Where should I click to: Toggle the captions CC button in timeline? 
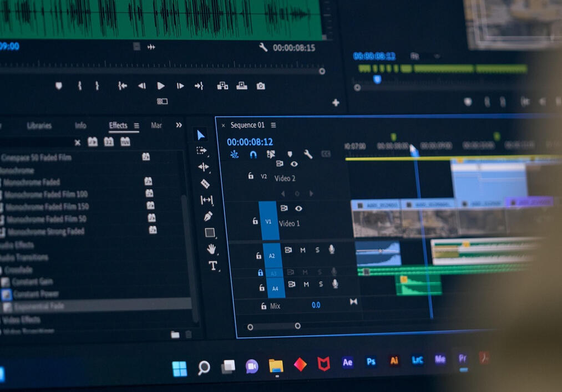pos(326,154)
